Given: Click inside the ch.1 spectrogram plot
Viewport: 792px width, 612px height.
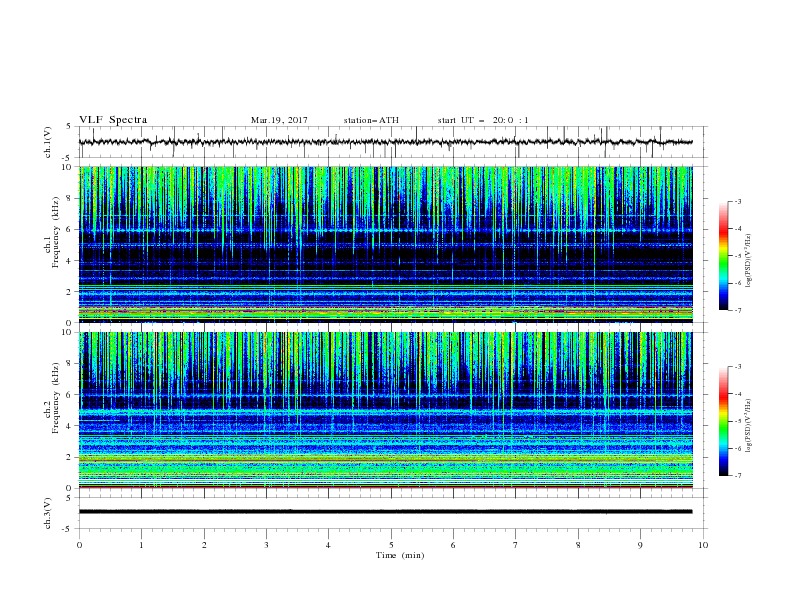Looking at the screenshot, I should tap(385, 244).
